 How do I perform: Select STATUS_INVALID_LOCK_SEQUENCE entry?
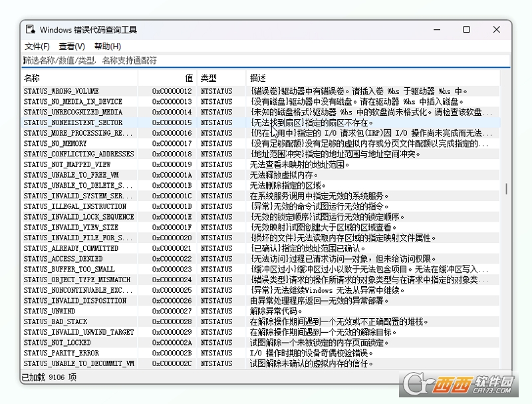pos(261,217)
